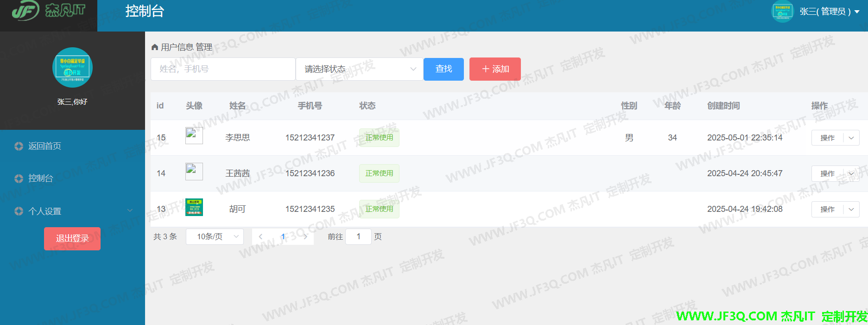Open 返回首页 in the sidebar

pyautogui.click(x=44, y=146)
